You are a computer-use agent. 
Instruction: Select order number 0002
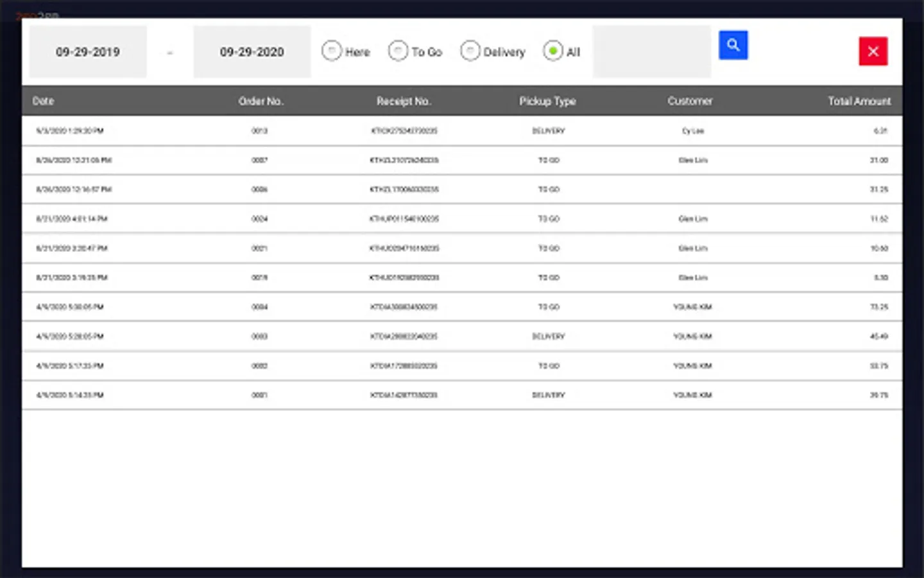tap(259, 366)
